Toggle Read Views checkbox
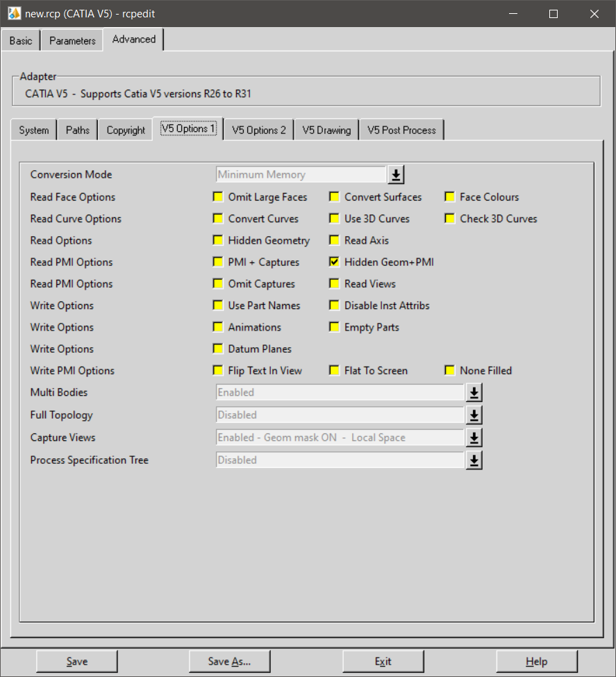The image size is (616, 677). [x=334, y=284]
